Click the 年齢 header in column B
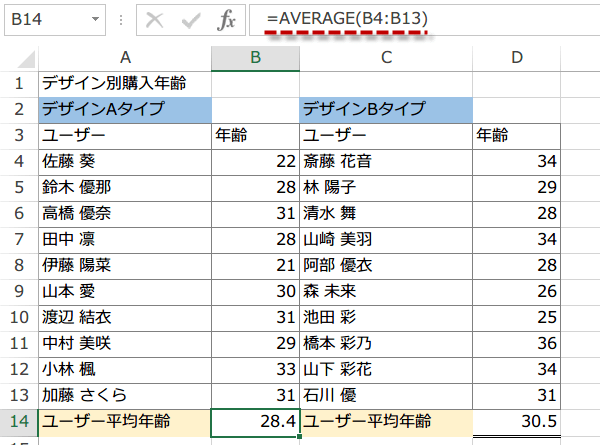 (x=256, y=136)
